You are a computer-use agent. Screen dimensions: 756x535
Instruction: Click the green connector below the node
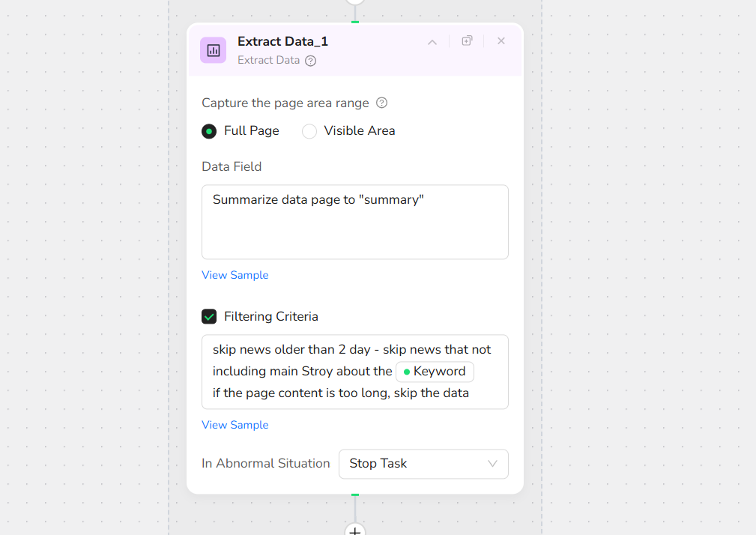pyautogui.click(x=355, y=495)
